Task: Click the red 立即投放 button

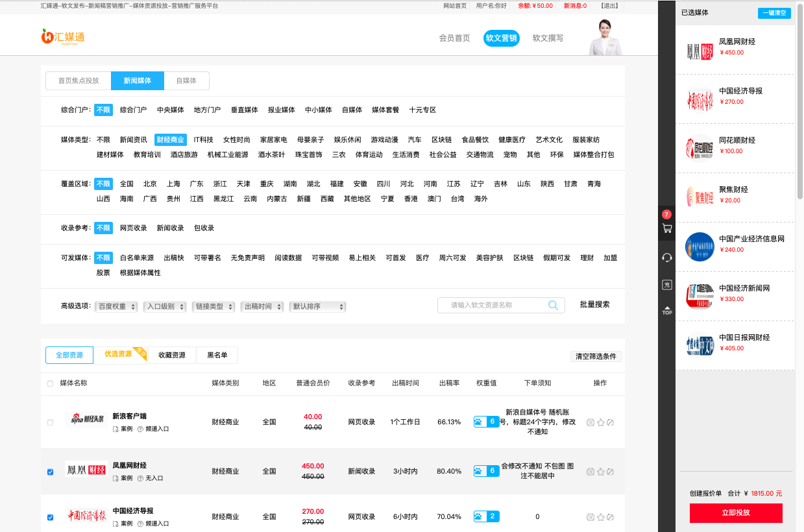Action: (736, 513)
